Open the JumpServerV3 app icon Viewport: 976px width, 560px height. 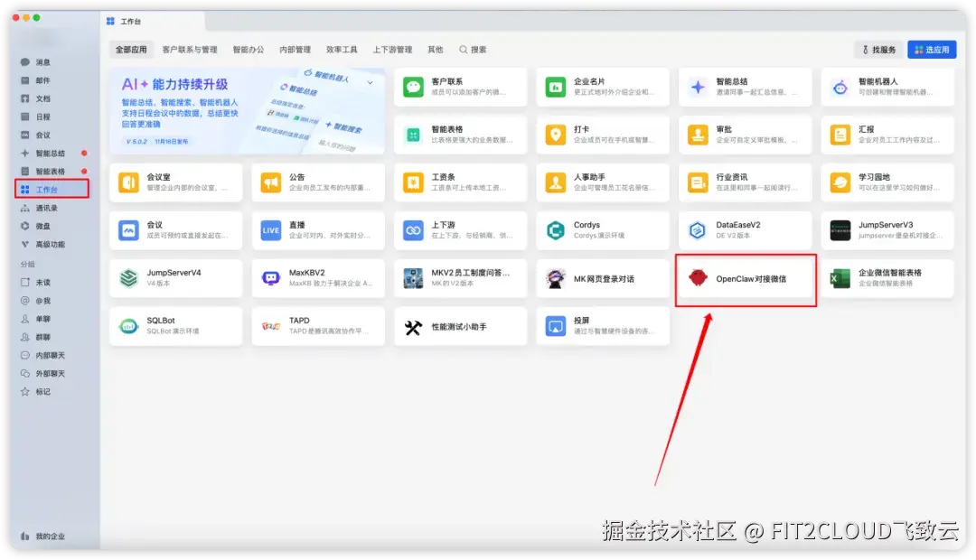point(840,230)
